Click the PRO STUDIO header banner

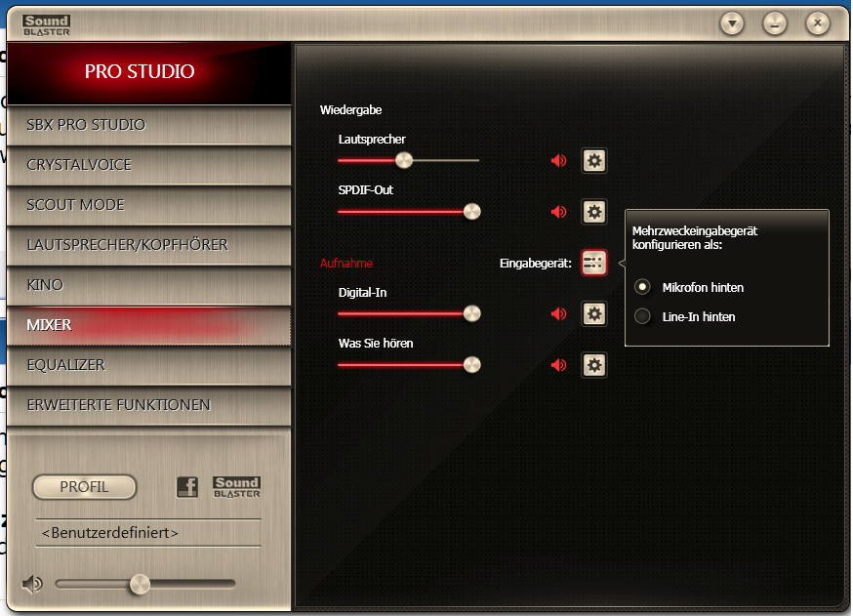(149, 73)
